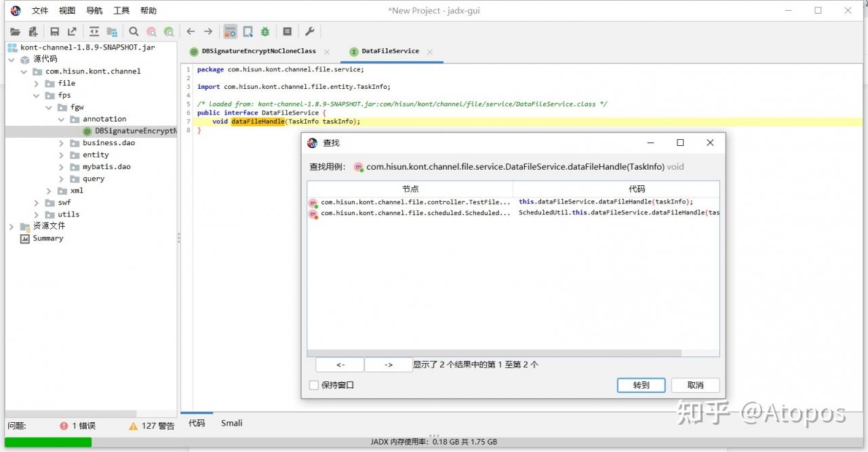Click the 取消 button

[695, 385]
